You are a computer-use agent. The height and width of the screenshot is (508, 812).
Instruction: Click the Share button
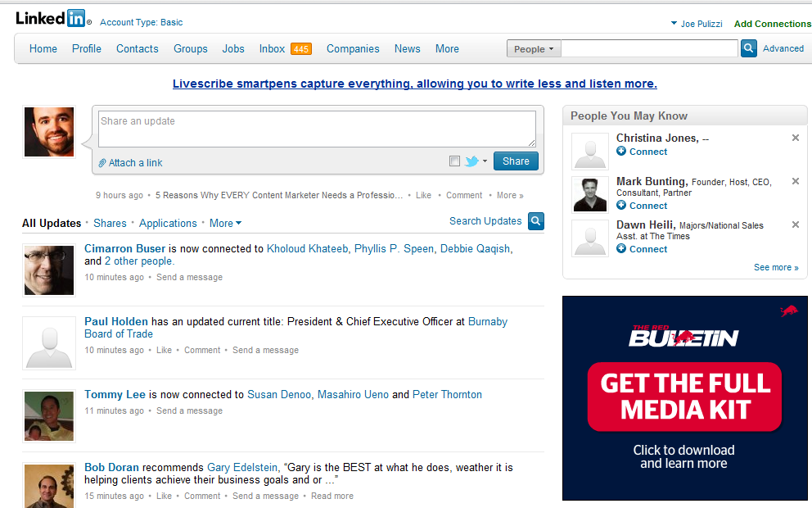(x=516, y=161)
